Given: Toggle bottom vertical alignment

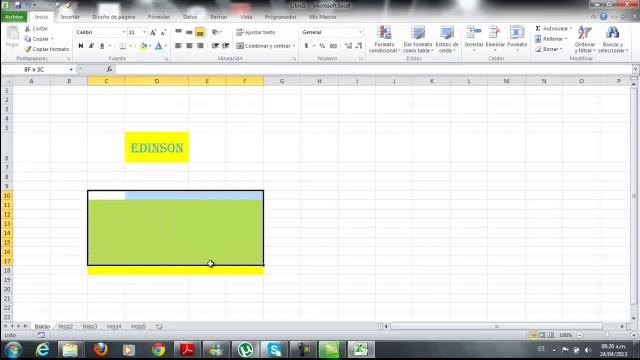Looking at the screenshot, I should click(x=200, y=32).
